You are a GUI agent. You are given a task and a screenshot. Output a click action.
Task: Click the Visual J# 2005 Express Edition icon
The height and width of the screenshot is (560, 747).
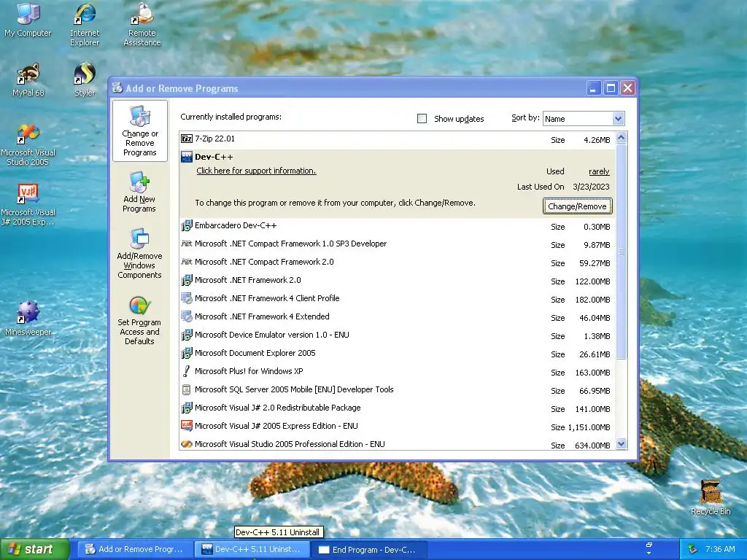(x=187, y=426)
